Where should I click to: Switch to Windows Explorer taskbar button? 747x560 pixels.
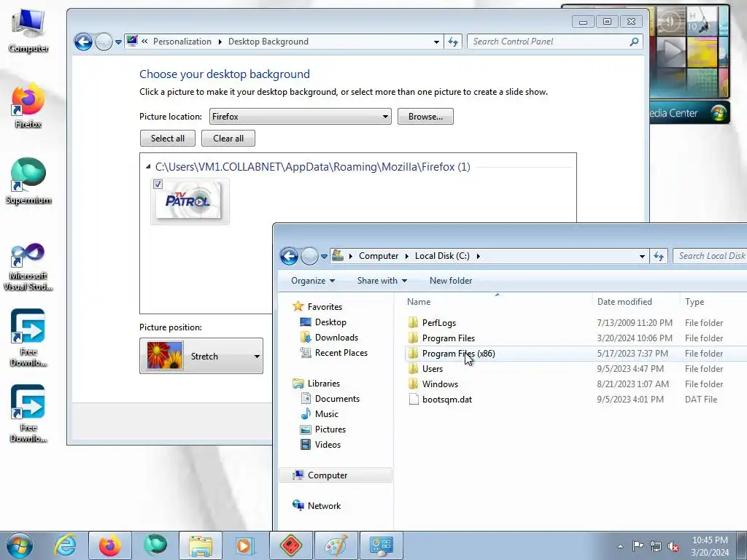click(x=201, y=545)
